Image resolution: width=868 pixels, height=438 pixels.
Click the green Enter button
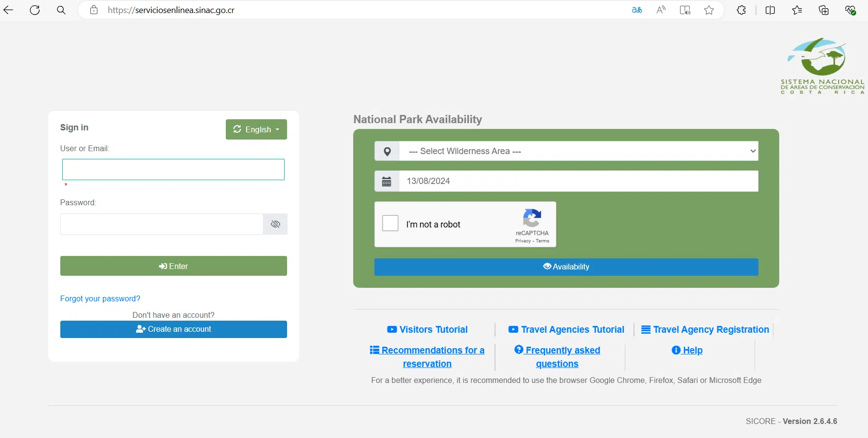[173, 266]
